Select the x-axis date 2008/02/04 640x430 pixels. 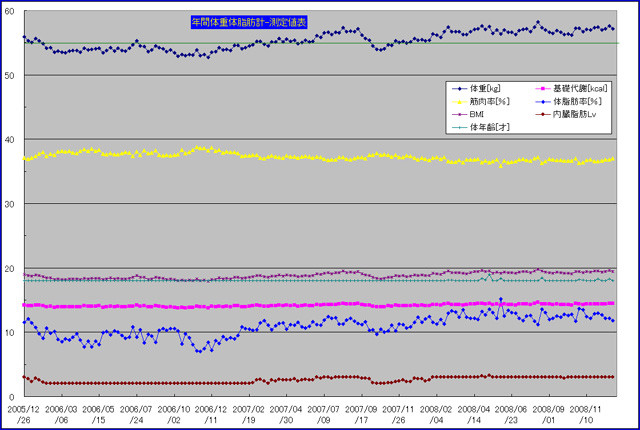[436, 414]
